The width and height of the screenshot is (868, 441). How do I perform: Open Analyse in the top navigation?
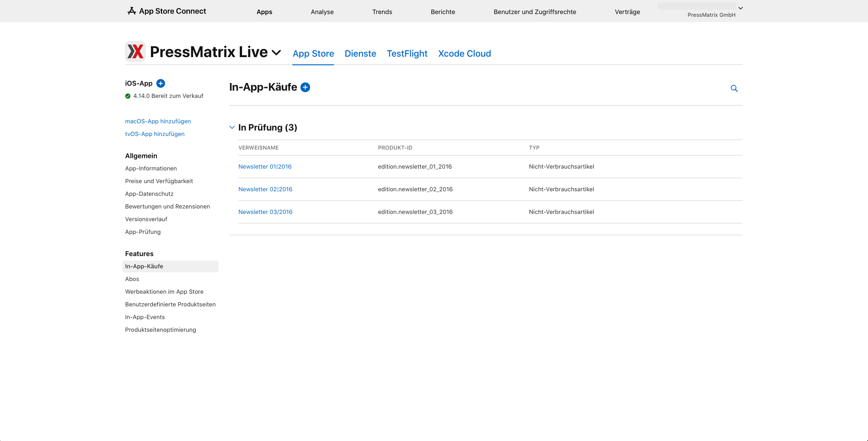[322, 12]
